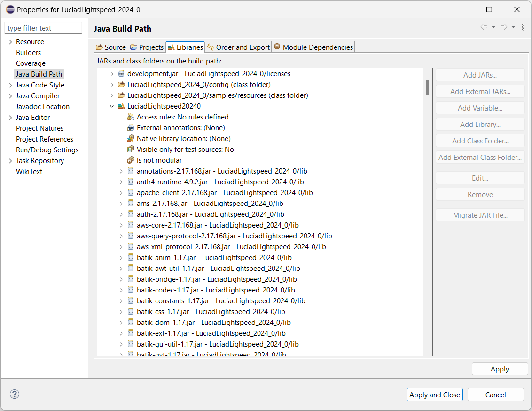This screenshot has width=532, height=411.
Task: Click the build path list scrollbar thumb
Action: click(x=428, y=88)
